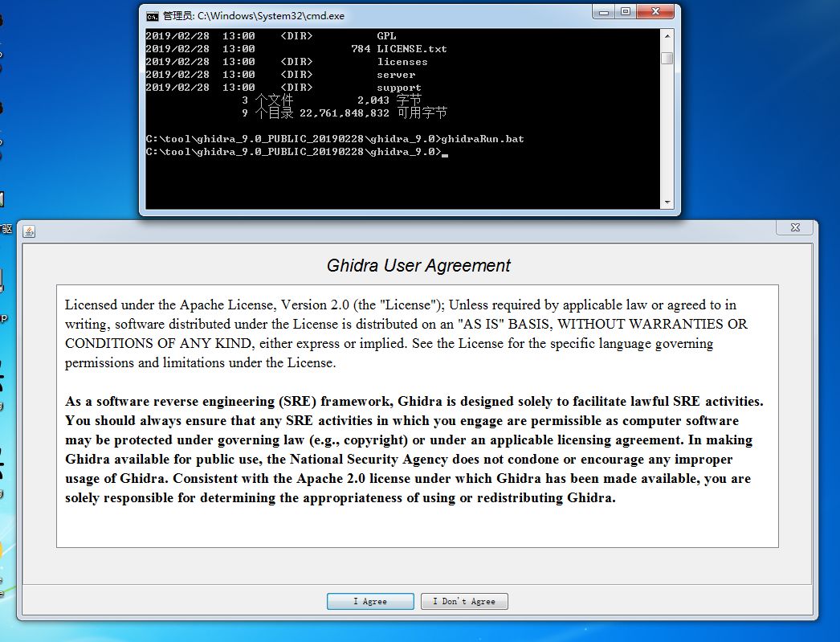This screenshot has height=642, width=840.
Task: Click the Java icon in agreement dialog title bar
Action: tap(29, 231)
